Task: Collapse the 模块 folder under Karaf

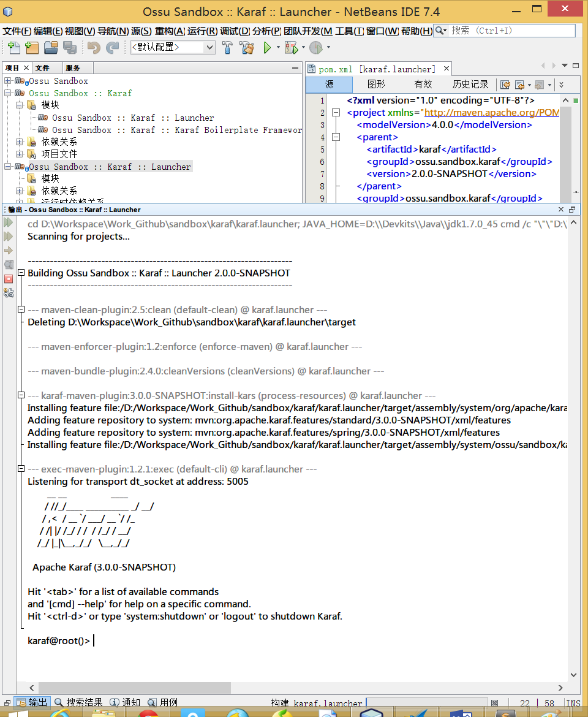Action: click(20, 105)
